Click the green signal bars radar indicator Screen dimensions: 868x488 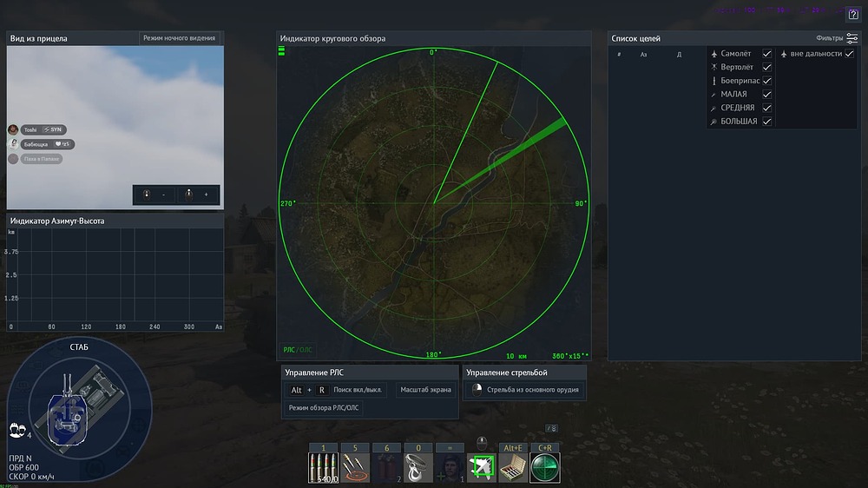[281, 51]
